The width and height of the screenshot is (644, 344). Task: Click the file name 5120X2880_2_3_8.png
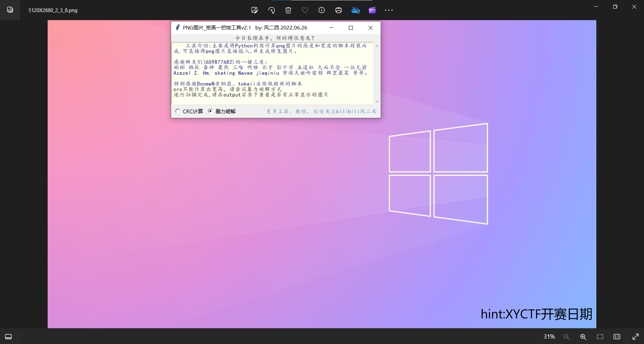pyautogui.click(x=53, y=10)
